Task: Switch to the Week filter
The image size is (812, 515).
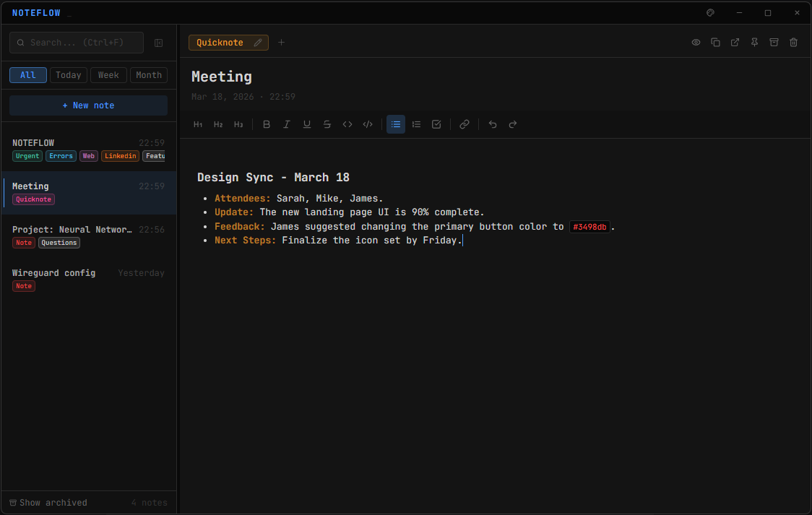Action: [x=108, y=74]
